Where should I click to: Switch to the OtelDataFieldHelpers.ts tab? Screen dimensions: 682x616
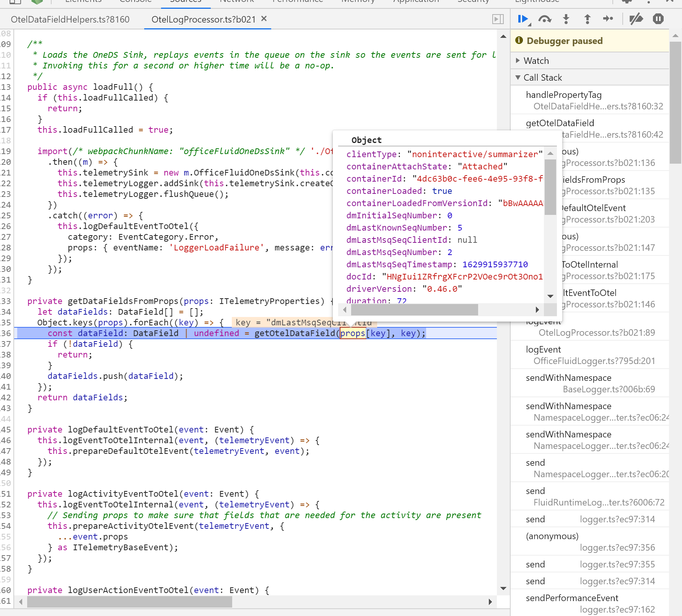[x=70, y=19]
